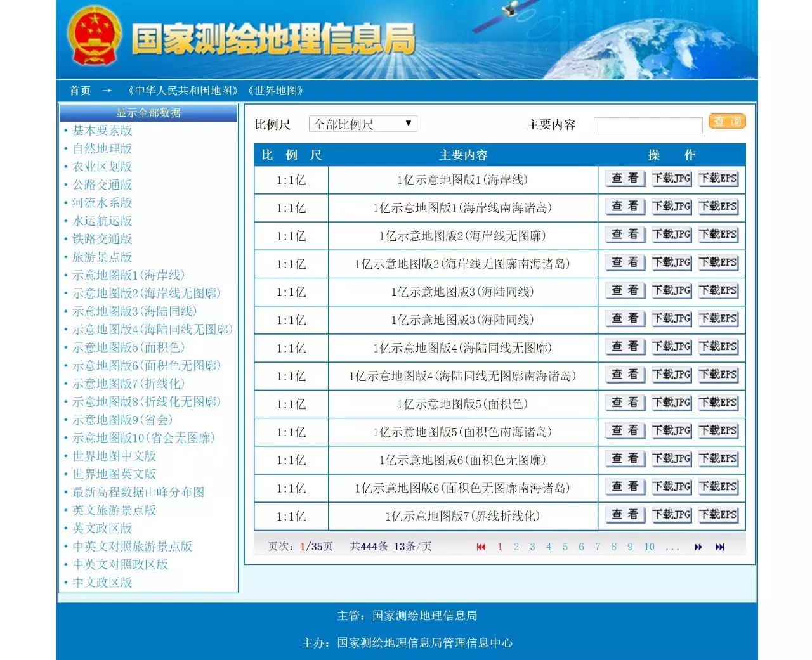Open 公路交通版 category in sidebar
Viewport: 812px width, 660px height.
[102, 184]
